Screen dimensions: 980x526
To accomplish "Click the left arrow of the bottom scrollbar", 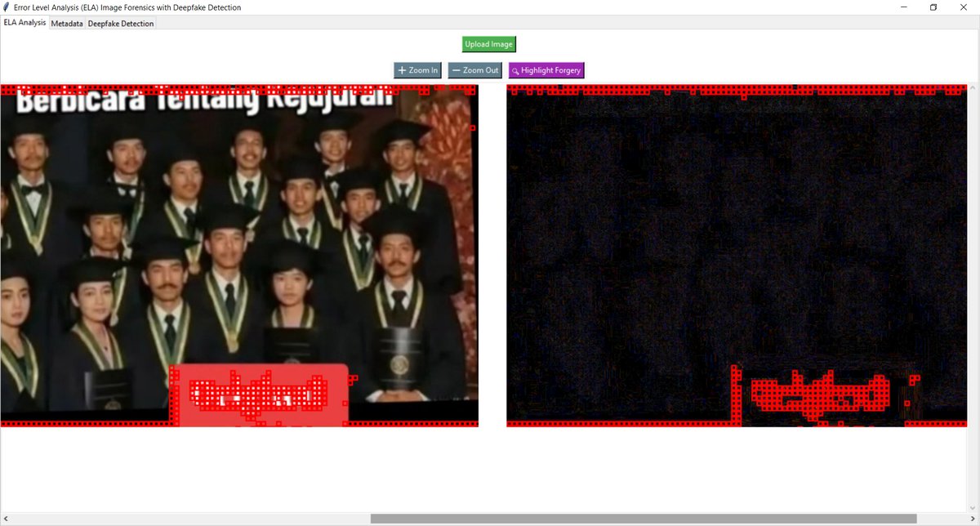I will click(6, 517).
